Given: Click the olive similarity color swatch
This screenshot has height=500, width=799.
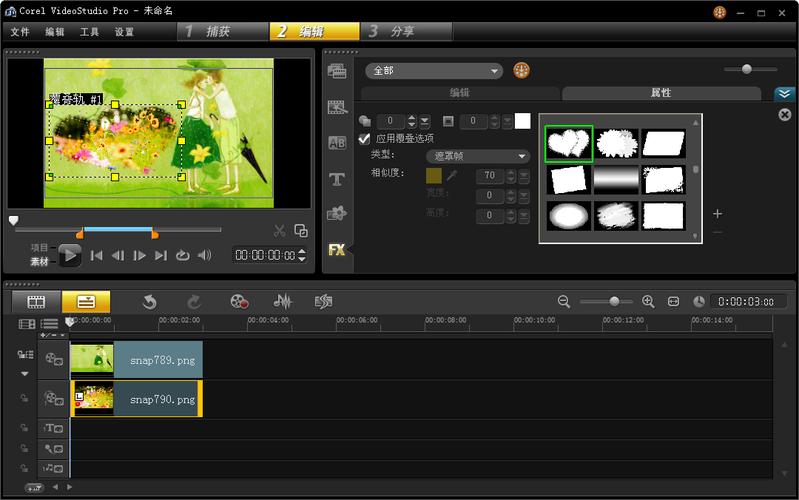Looking at the screenshot, I should click(x=433, y=175).
